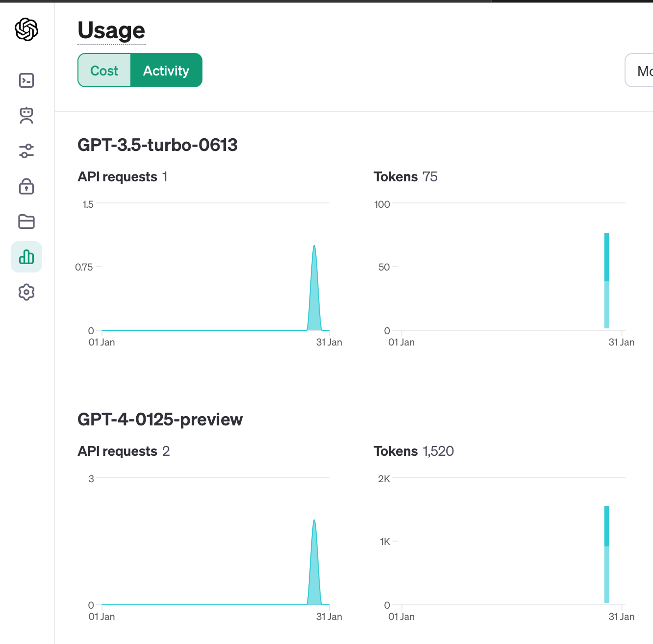The width and height of the screenshot is (653, 644).
Task: Switch to the Cost tab
Action: point(104,71)
